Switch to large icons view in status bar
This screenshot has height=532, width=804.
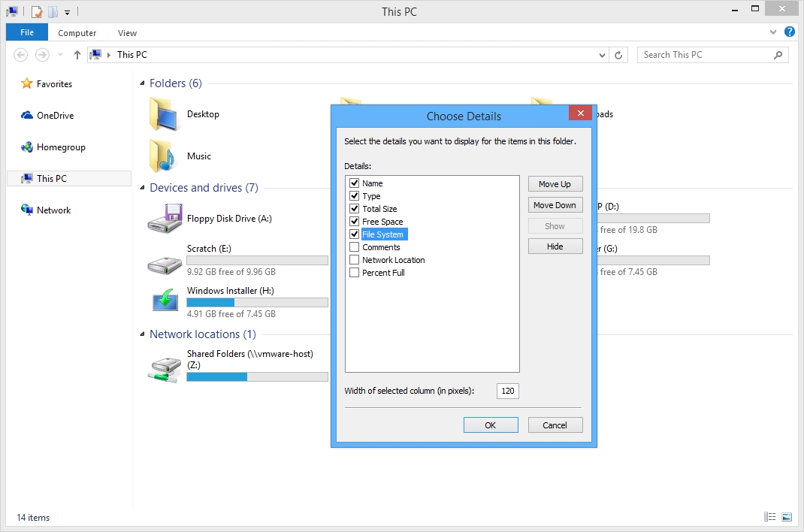click(787, 517)
